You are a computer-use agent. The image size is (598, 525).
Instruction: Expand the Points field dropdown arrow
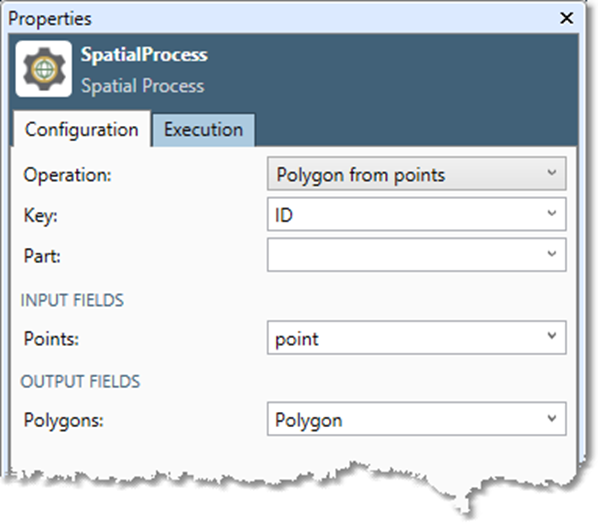coord(551,337)
